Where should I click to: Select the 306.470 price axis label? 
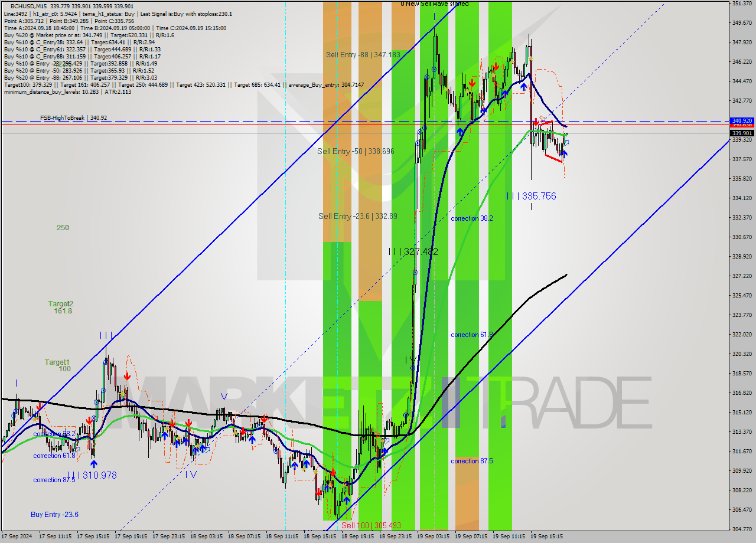(742, 510)
